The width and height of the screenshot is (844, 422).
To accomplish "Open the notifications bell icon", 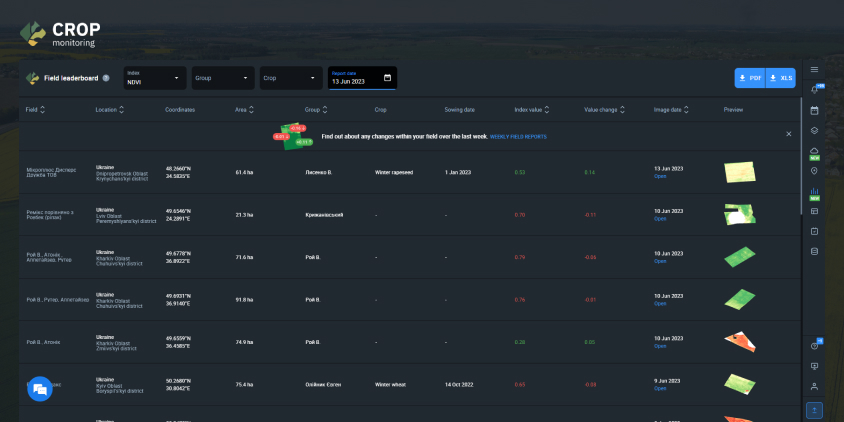I will coord(814,90).
